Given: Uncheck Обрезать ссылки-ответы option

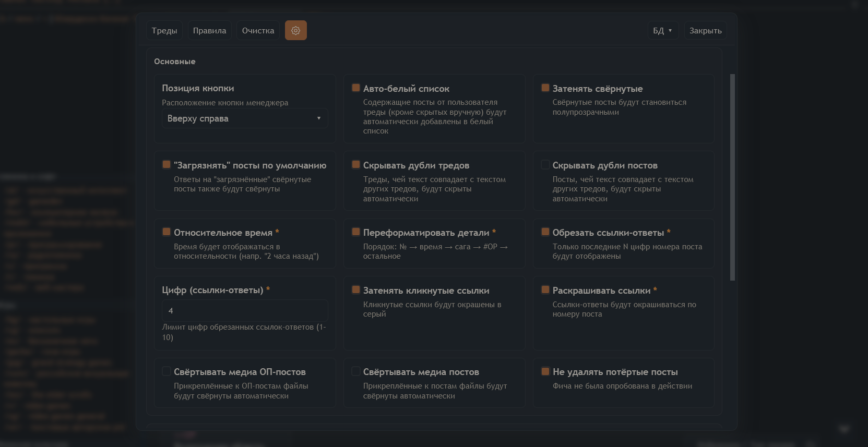Looking at the screenshot, I should pos(545,232).
